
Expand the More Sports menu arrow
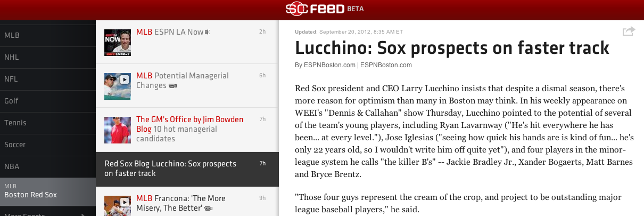click(82, 214)
